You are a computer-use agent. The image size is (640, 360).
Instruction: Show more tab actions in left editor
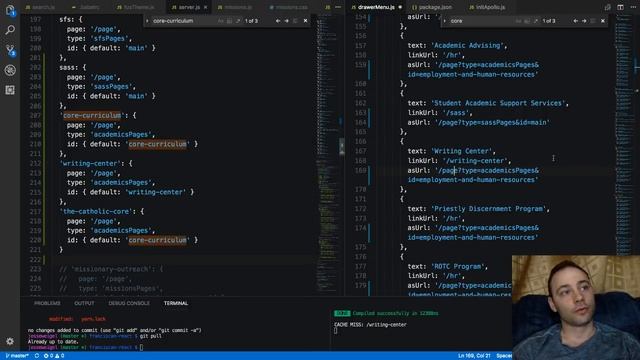(338, 7)
